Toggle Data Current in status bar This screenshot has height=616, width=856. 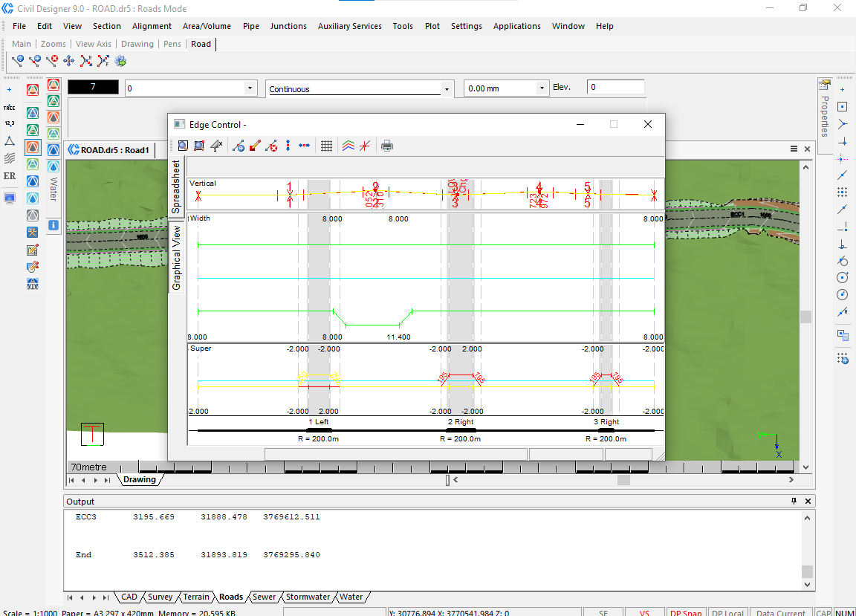coord(781,612)
